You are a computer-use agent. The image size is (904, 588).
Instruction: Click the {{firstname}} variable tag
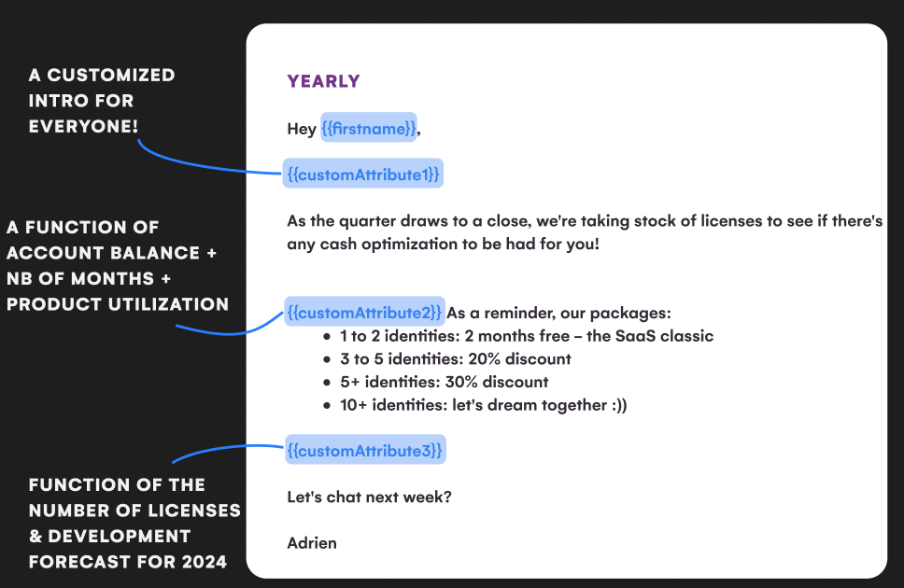click(x=369, y=129)
